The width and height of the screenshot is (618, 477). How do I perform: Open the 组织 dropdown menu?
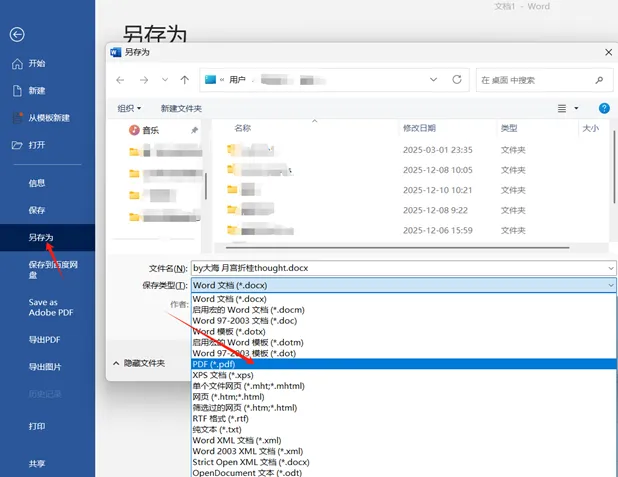(129, 108)
